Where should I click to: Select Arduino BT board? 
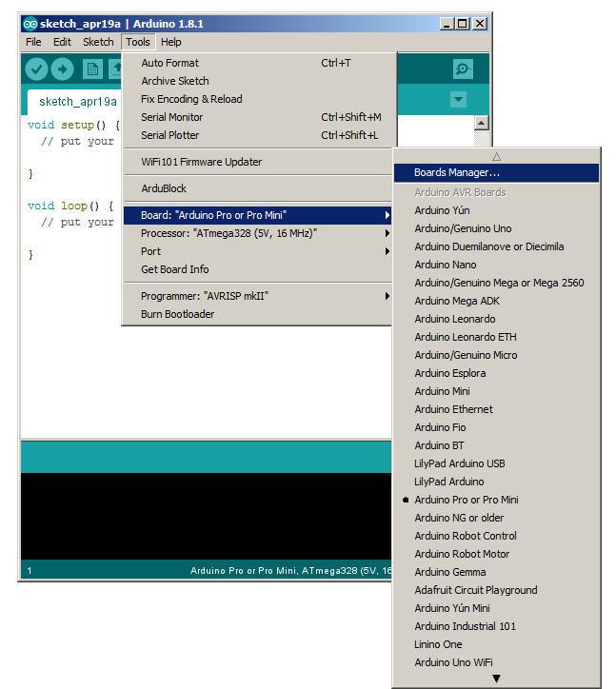click(x=496, y=445)
